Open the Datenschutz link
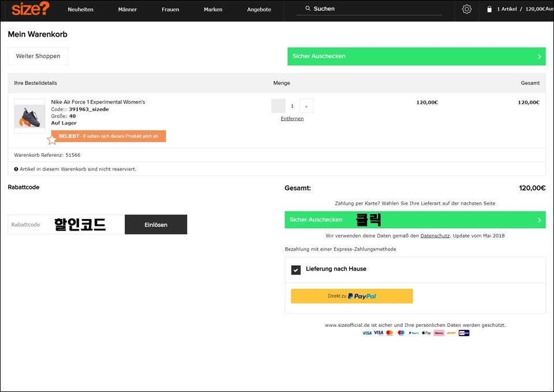 [435, 236]
